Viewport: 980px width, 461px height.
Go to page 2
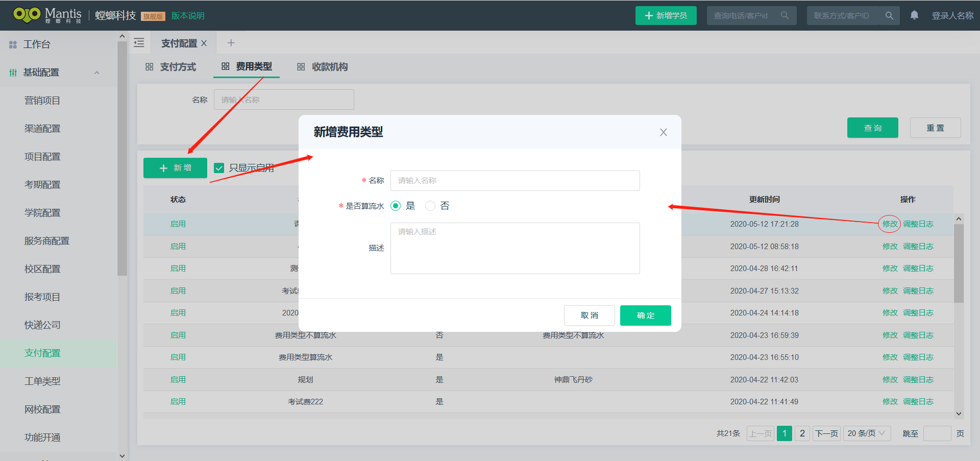[x=802, y=433]
